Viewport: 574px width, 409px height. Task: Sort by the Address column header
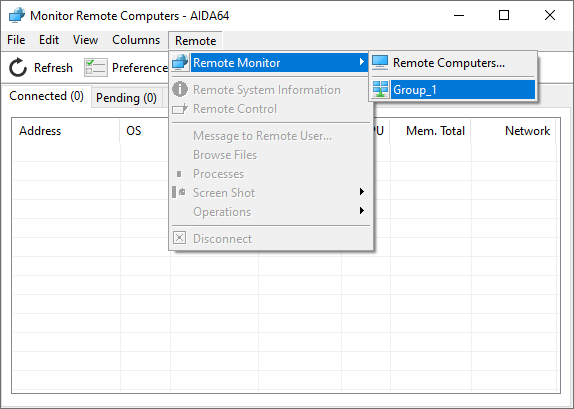coord(66,131)
